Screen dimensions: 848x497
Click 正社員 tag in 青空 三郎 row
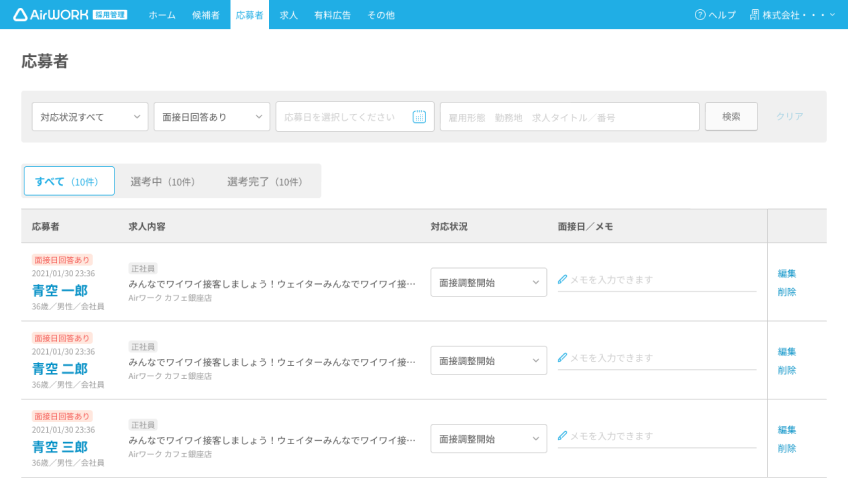[x=143, y=425]
